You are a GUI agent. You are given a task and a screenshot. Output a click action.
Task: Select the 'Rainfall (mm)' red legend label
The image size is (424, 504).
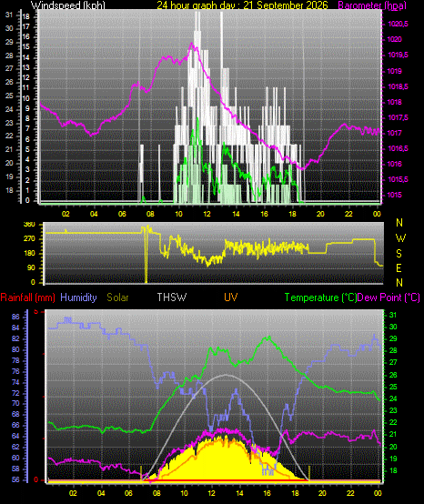pos(27,297)
